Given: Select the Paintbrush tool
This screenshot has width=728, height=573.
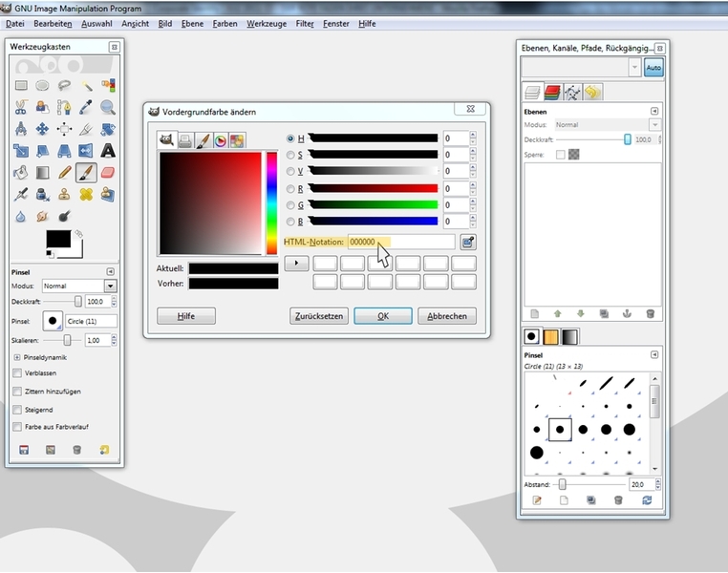Looking at the screenshot, I should point(86,173).
